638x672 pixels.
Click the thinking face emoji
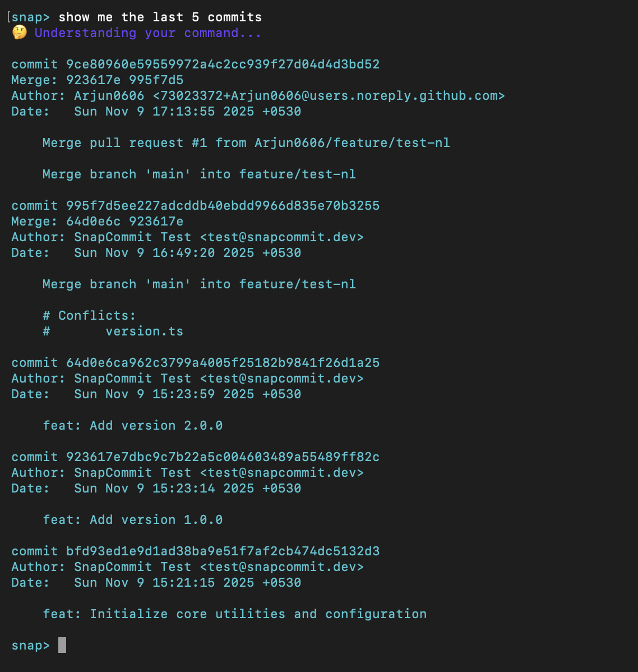tap(20, 33)
